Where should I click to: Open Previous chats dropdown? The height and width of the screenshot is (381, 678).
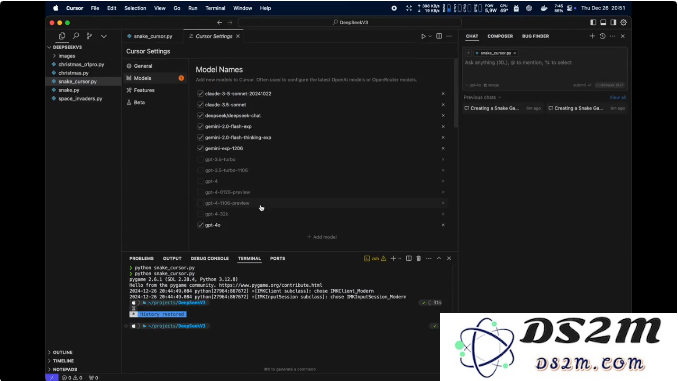[x=483, y=97]
